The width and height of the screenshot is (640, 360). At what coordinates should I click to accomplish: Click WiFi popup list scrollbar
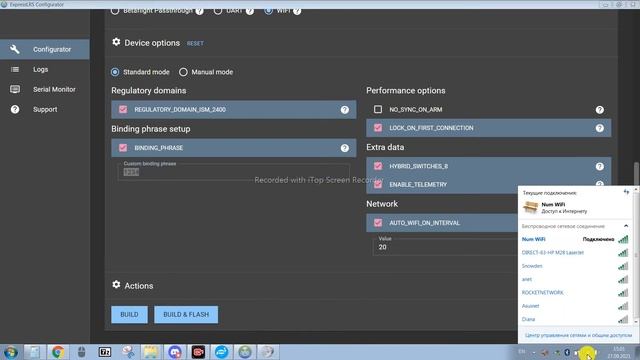pyautogui.click(x=636, y=255)
